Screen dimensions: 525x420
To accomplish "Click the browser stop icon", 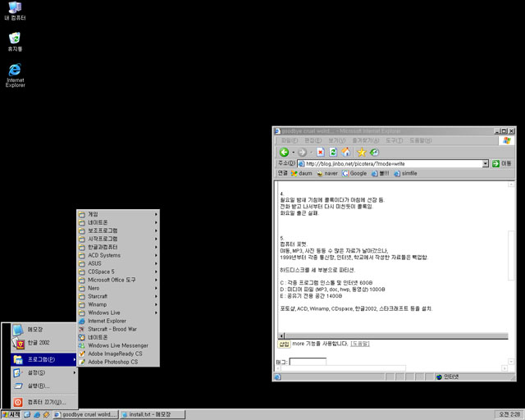I will pos(321,153).
